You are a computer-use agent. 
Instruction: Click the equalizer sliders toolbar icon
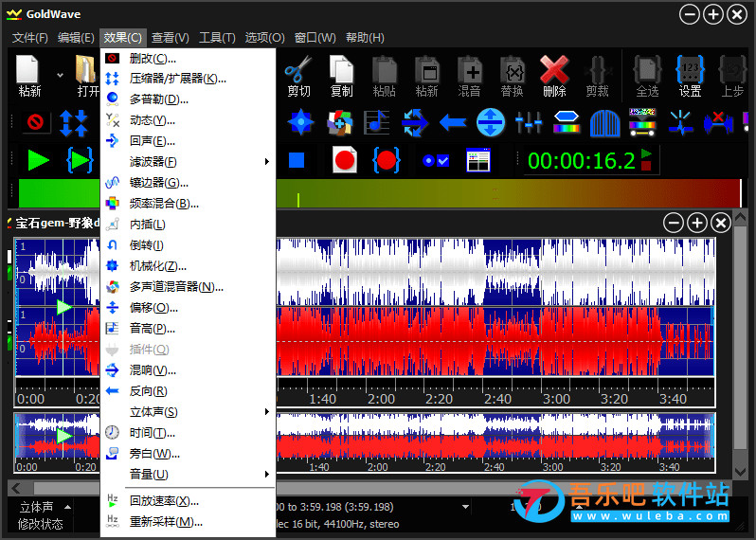click(529, 122)
